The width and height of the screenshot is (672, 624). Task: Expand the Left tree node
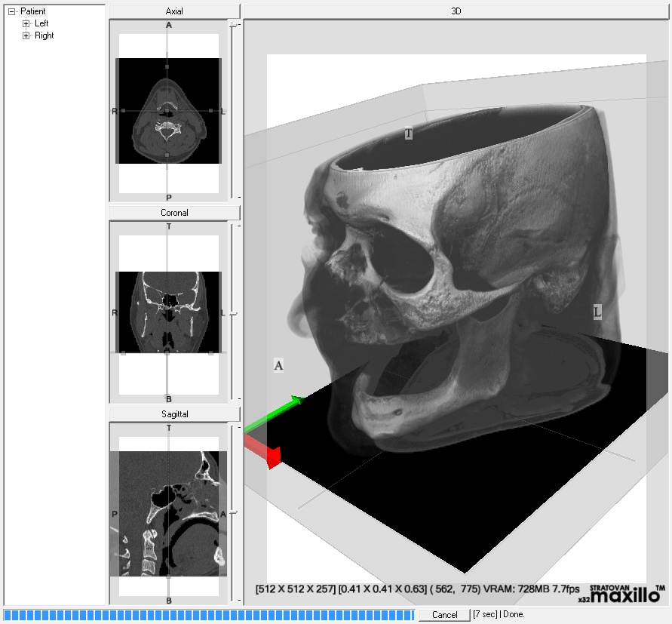point(26,23)
